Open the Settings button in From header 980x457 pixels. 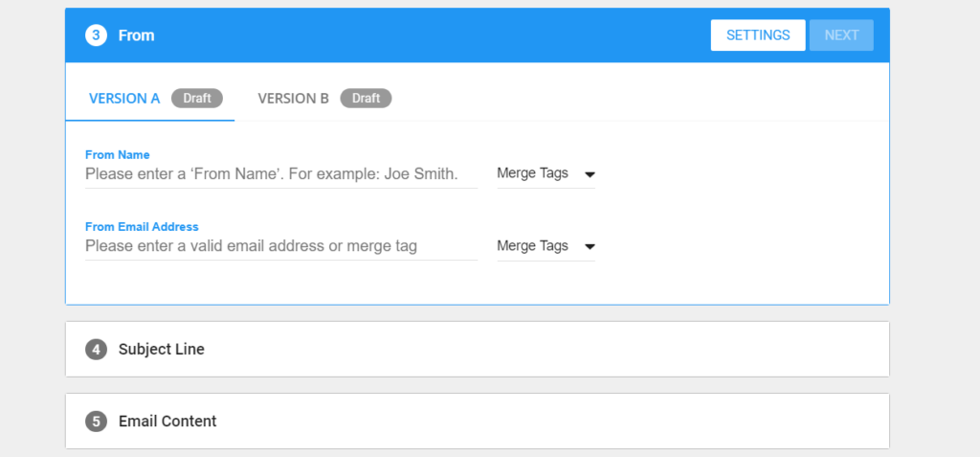[x=758, y=35]
